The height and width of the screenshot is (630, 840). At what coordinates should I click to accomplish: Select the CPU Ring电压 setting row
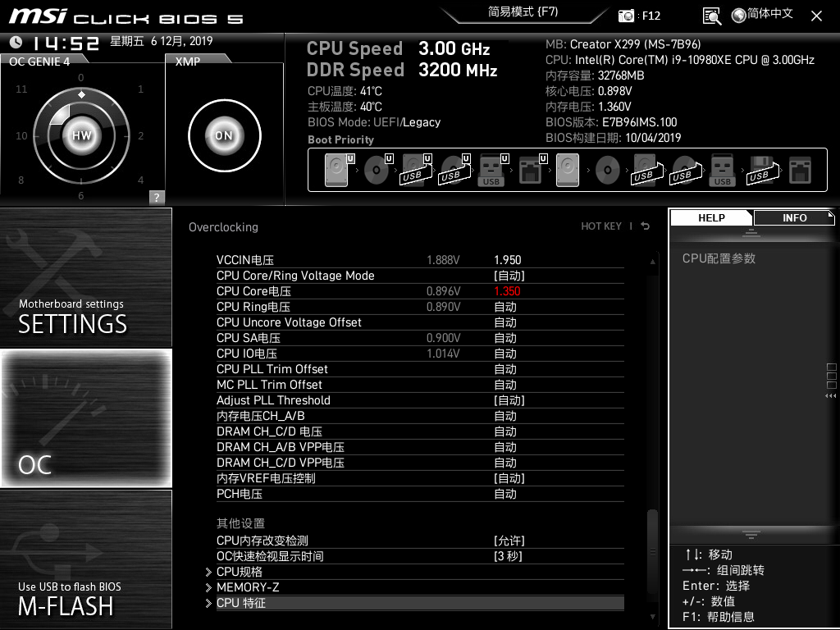coord(420,307)
